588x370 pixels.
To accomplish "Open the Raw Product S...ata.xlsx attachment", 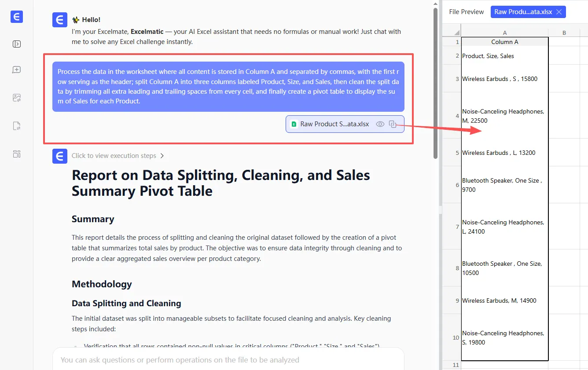I will (x=334, y=124).
